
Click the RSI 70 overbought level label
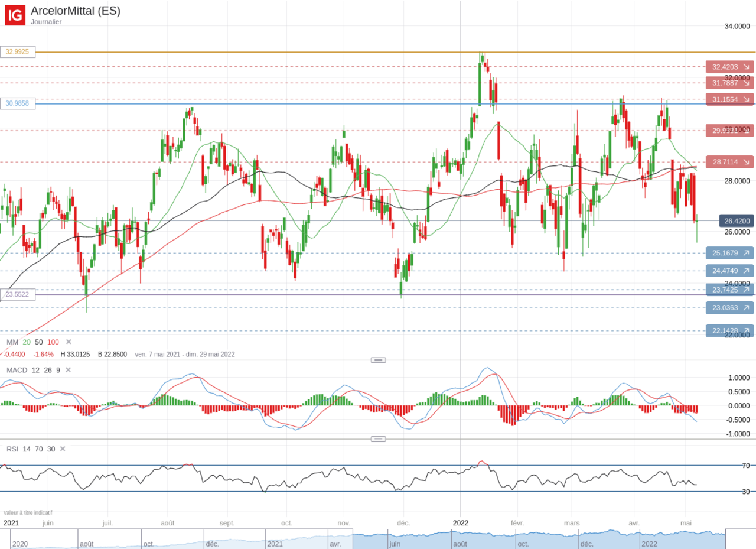pos(746,466)
